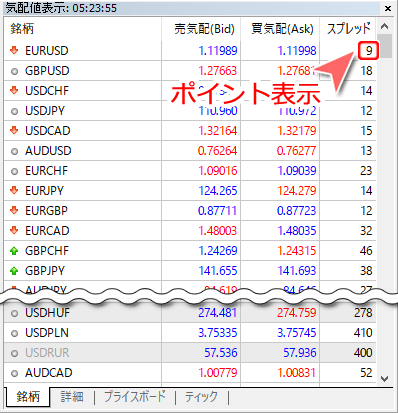This screenshot has height=413, width=398.
Task: Click EURUSD ask price 1.11998
Action: pyautogui.click(x=297, y=51)
